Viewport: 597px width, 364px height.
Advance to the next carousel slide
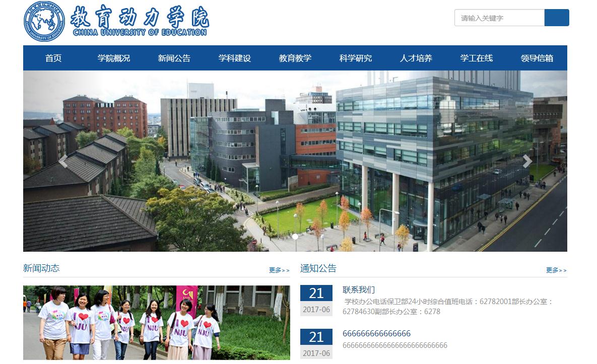click(x=527, y=161)
